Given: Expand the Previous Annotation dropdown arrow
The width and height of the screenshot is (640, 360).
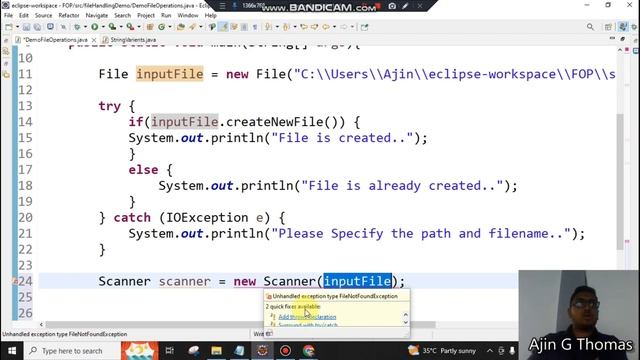Looking at the screenshot, I should [x=295, y=27].
